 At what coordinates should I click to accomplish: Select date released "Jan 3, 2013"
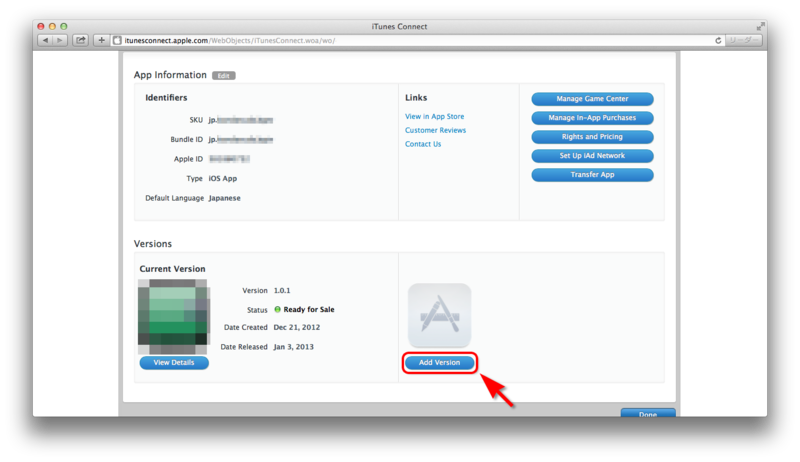pyautogui.click(x=293, y=347)
